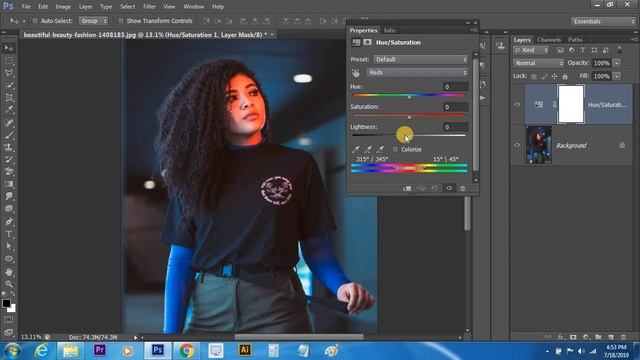The height and width of the screenshot is (360, 640).
Task: Select the Horizontal Type tool
Action: (x=9, y=234)
